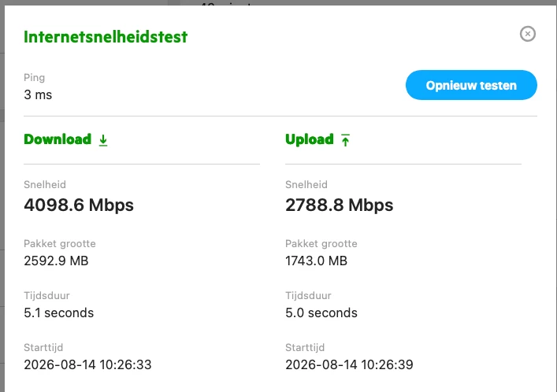557x392 pixels.
Task: Click the 1743.0 MB packet size
Action: point(316,261)
